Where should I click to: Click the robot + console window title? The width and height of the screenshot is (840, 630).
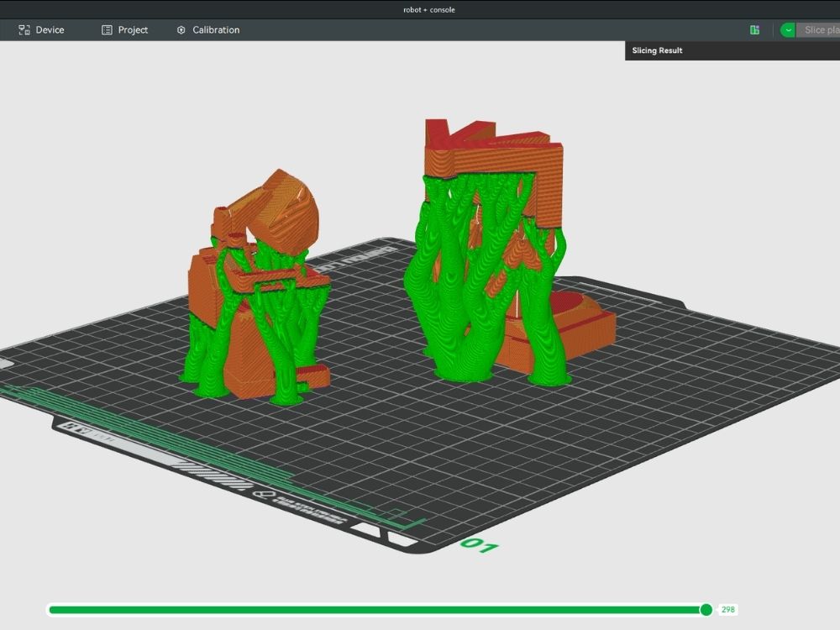click(428, 10)
